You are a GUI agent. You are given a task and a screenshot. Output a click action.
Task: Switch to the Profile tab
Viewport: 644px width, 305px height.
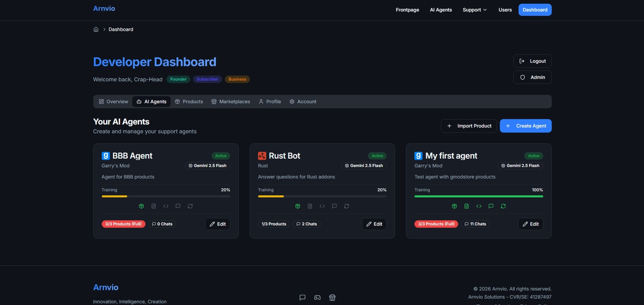pyautogui.click(x=270, y=102)
